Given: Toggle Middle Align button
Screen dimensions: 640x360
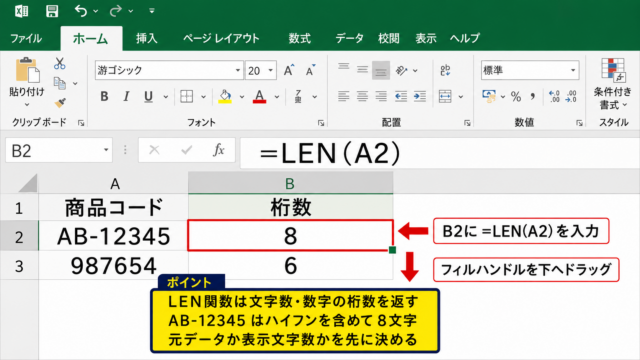Looking at the screenshot, I should pos(362,70).
